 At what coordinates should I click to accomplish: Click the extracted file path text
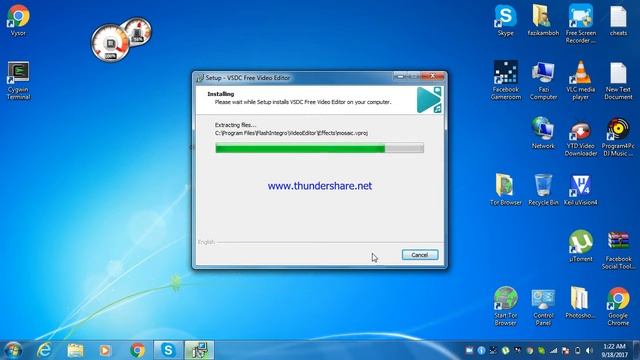point(291,133)
